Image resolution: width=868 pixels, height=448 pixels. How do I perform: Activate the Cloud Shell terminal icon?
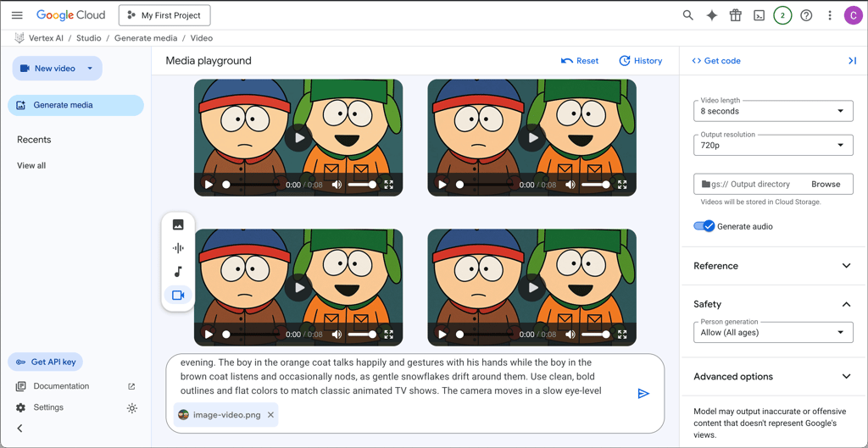coord(759,15)
